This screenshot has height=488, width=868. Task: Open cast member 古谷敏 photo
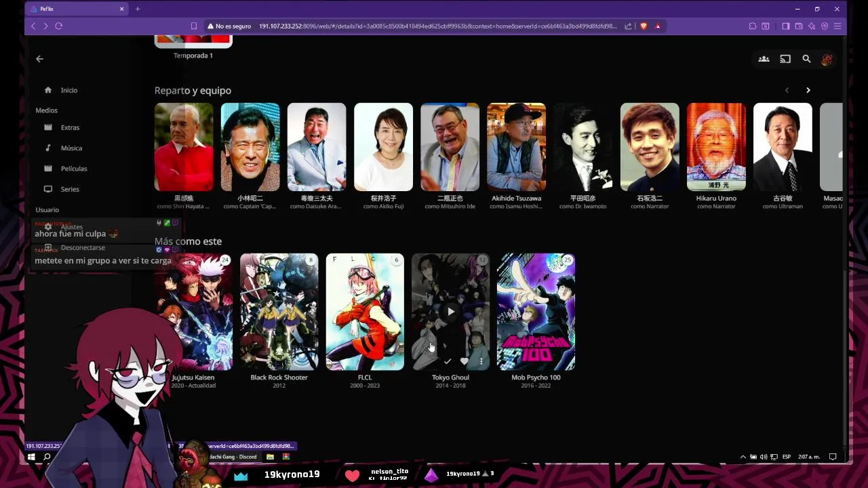tap(783, 147)
